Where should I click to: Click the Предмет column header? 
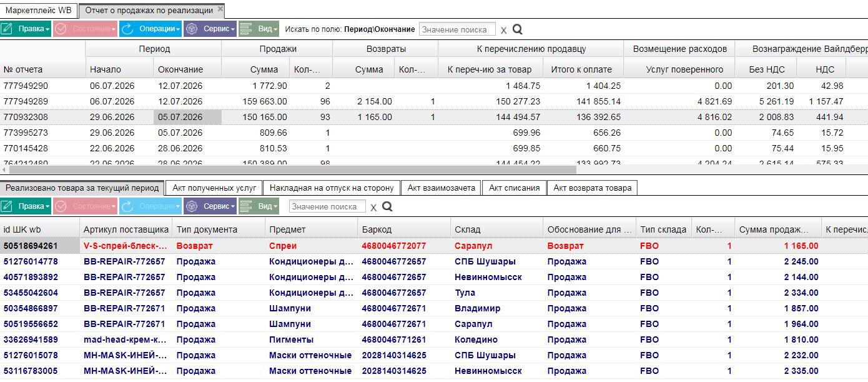tap(312, 229)
